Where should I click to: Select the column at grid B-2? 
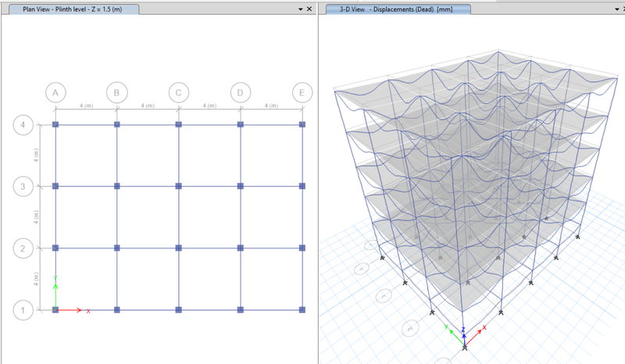(x=116, y=248)
